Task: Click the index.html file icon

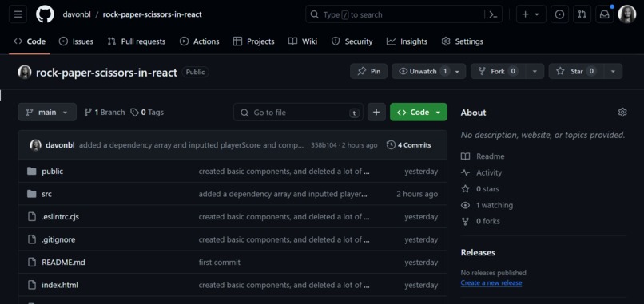Action: tap(32, 285)
